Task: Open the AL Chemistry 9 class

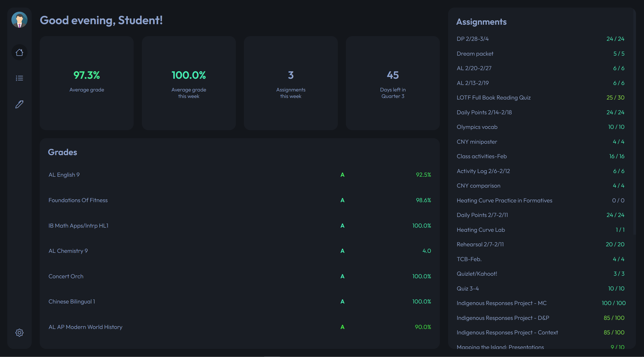Action: click(x=239, y=251)
